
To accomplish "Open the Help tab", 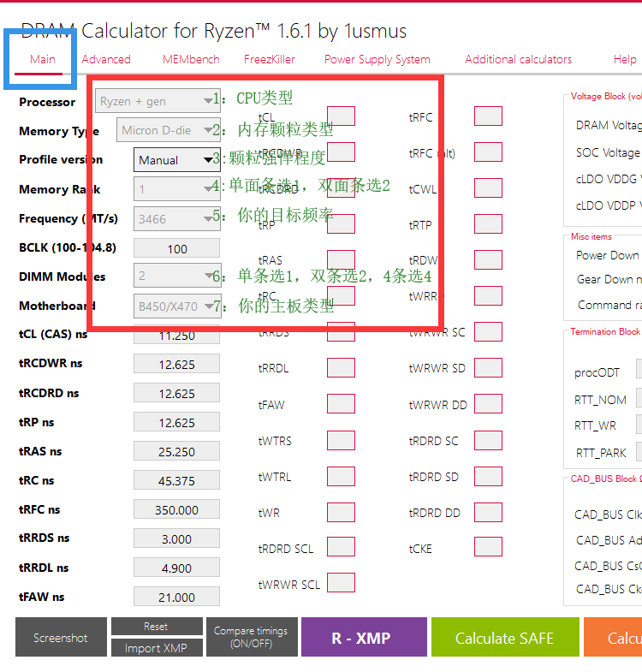I will coord(625,59).
